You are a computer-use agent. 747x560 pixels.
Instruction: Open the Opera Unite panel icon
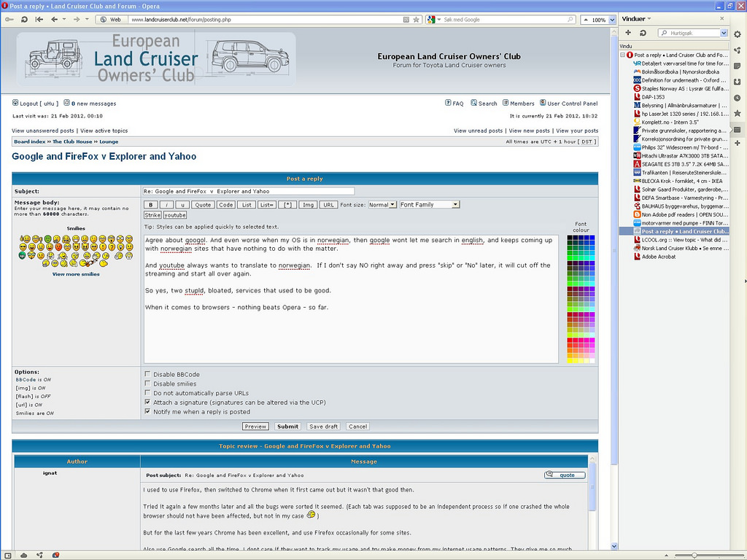[738, 50]
